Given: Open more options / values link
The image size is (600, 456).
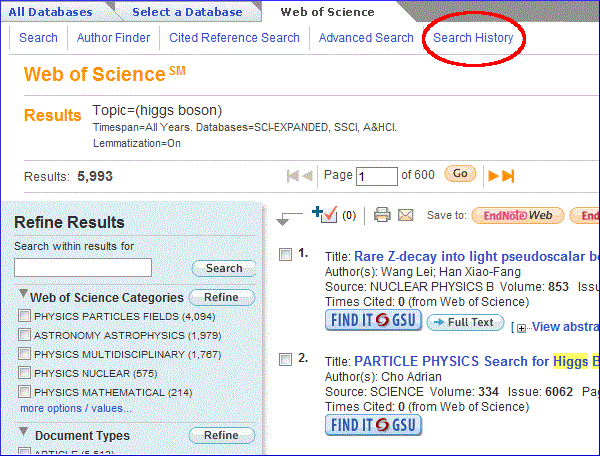Looking at the screenshot, I should click(x=76, y=408).
